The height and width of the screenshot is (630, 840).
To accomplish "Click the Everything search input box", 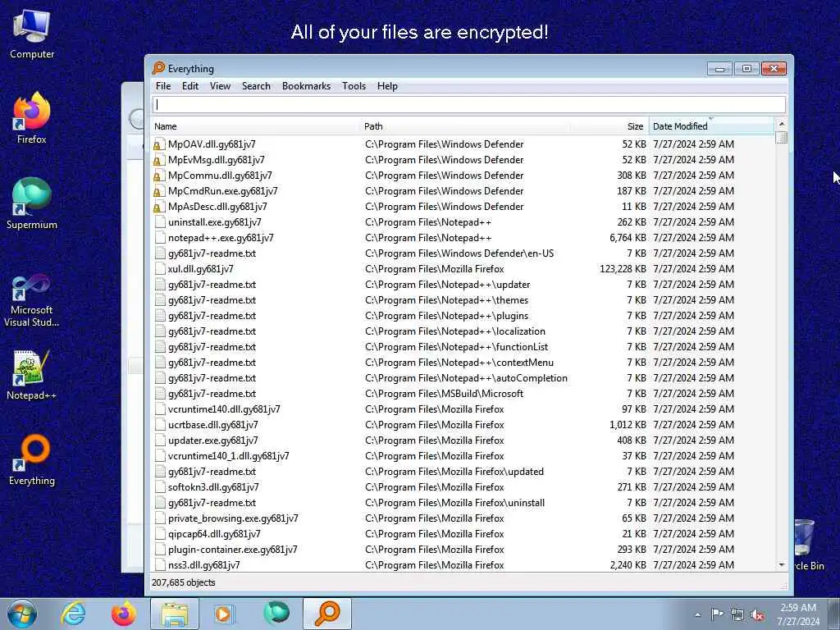I will point(468,104).
